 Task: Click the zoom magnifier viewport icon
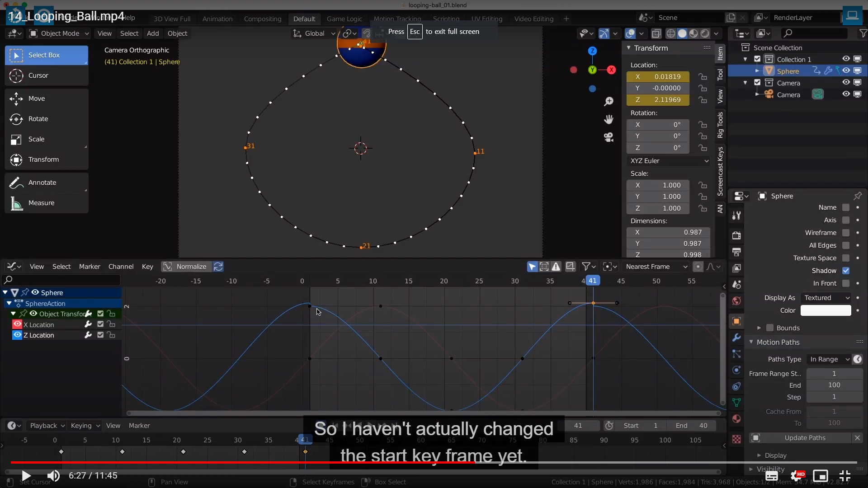tap(609, 102)
